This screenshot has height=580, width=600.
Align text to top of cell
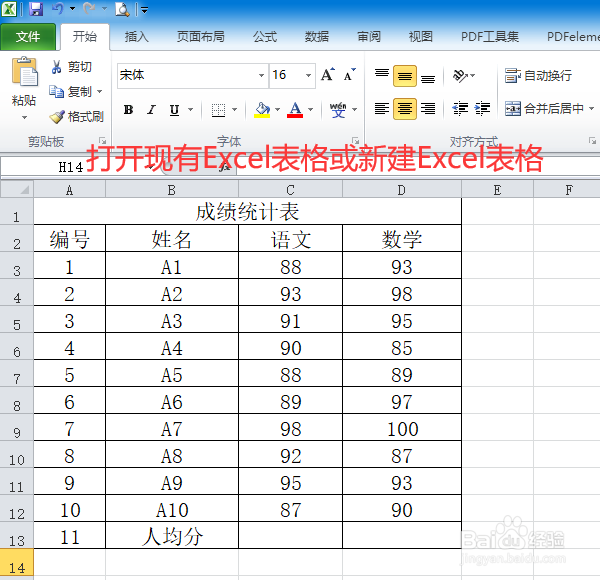click(x=382, y=75)
